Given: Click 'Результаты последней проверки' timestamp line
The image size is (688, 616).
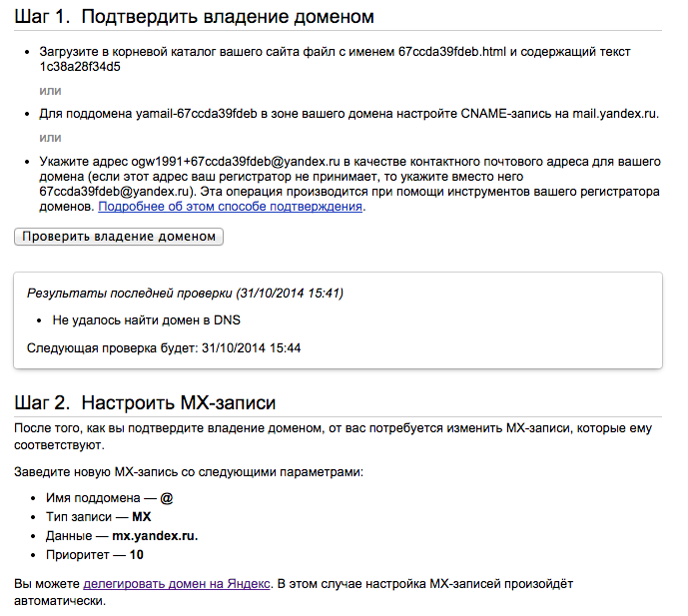Looking at the screenshot, I should pyautogui.click(x=185, y=293).
